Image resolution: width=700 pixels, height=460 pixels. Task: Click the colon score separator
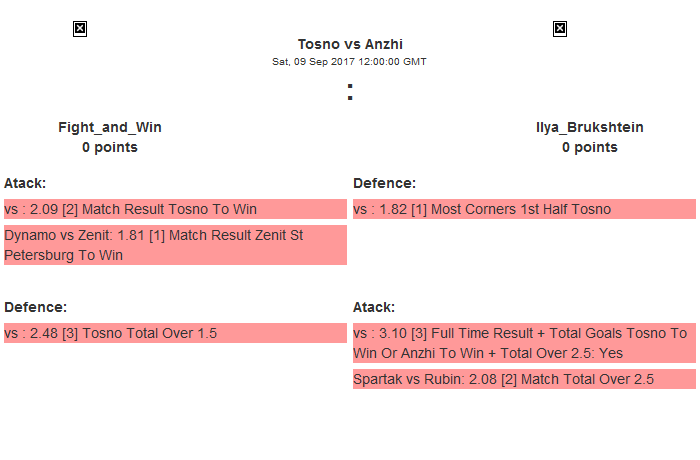pyautogui.click(x=350, y=91)
